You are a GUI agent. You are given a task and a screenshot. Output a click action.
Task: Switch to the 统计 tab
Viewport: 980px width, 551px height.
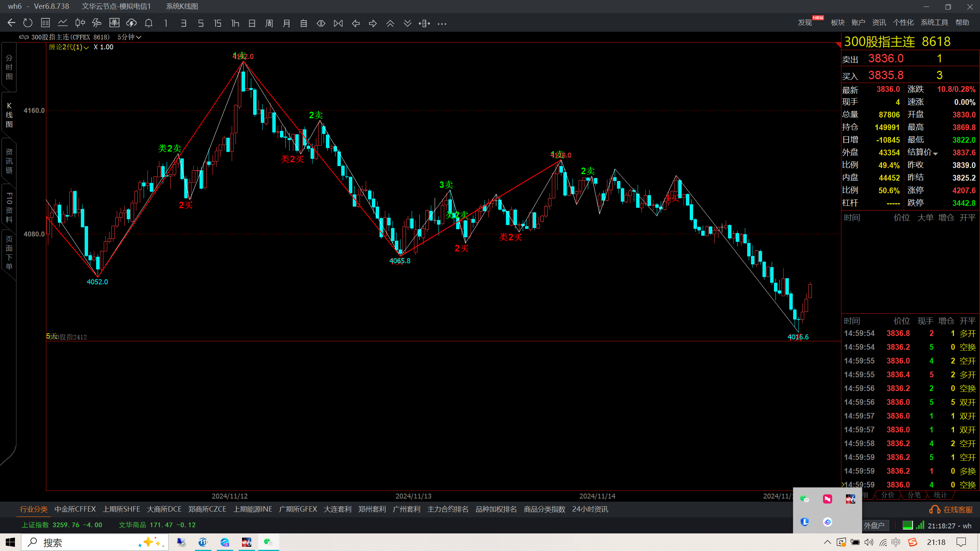pyautogui.click(x=940, y=495)
